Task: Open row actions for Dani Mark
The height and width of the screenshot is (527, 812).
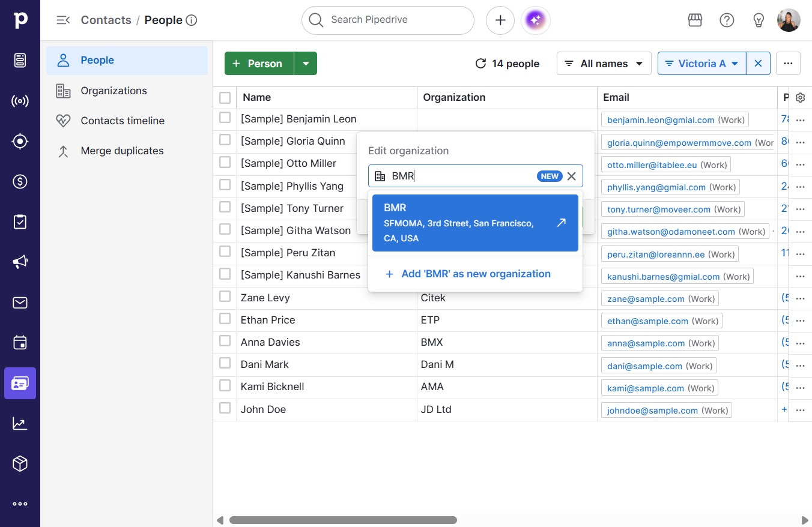Action: (x=800, y=366)
